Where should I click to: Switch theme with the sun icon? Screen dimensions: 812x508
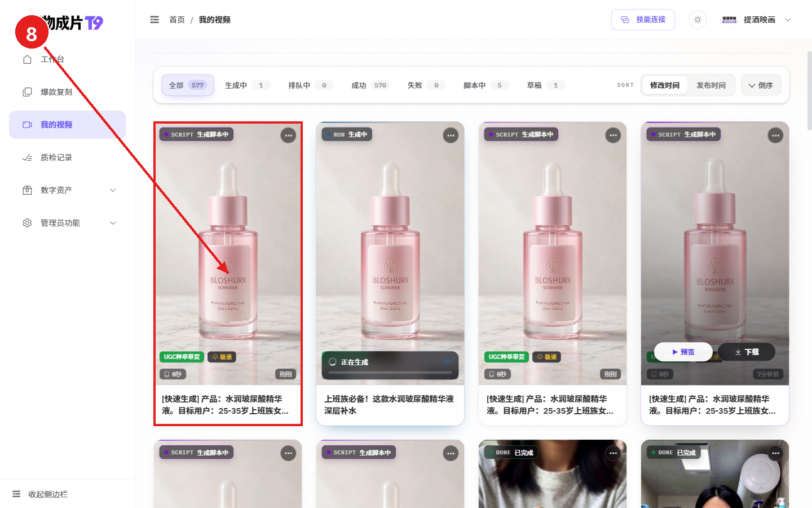(x=698, y=20)
